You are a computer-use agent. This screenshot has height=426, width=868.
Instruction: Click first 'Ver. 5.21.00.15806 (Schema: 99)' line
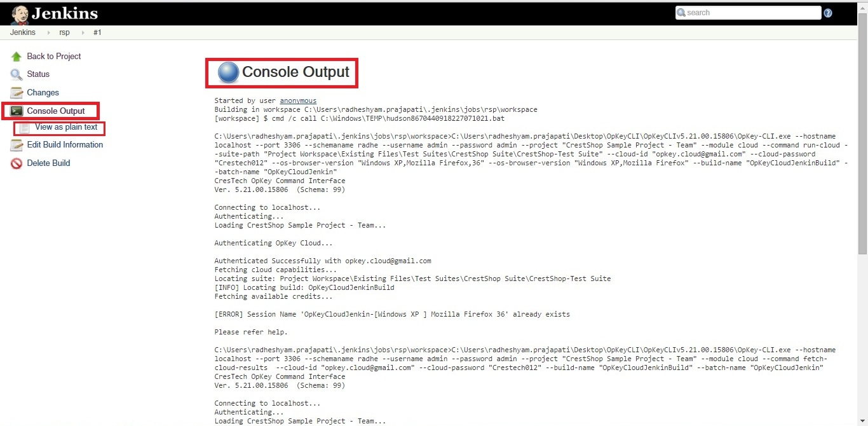280,189
